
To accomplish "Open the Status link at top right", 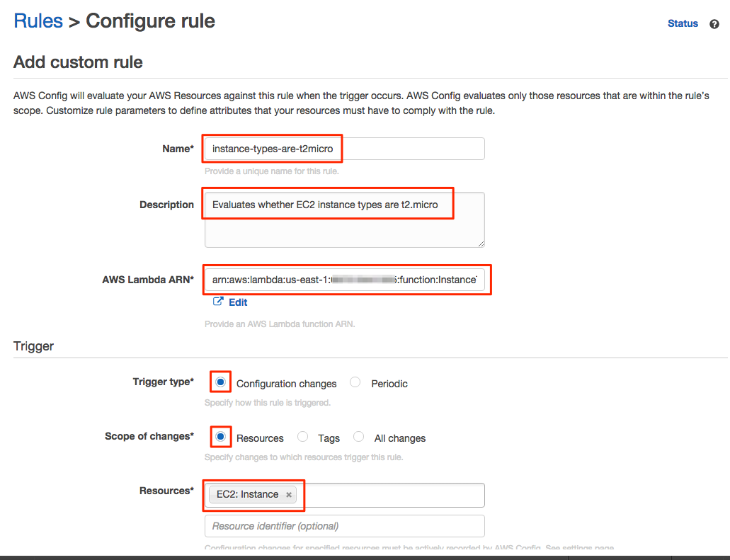I will (682, 23).
